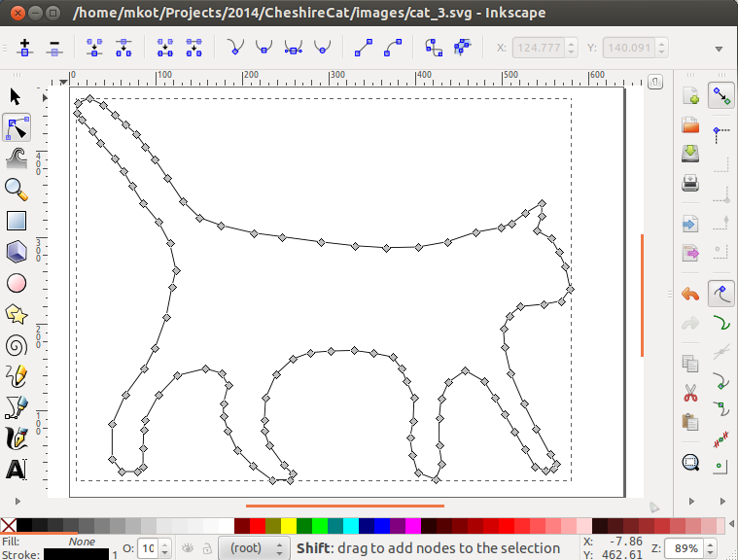This screenshot has width=738, height=560.
Task: Choose the no-color X swatch
Action: 8,526
